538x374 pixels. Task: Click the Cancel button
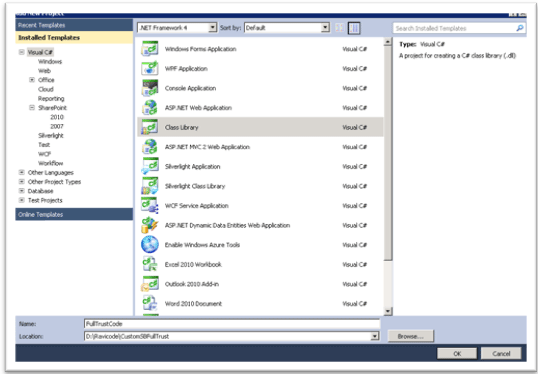[501, 353]
